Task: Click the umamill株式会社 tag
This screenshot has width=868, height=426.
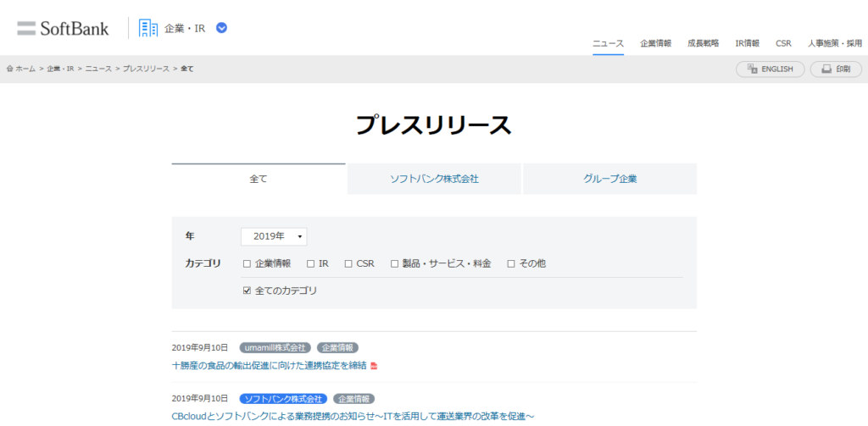Action: pos(275,347)
